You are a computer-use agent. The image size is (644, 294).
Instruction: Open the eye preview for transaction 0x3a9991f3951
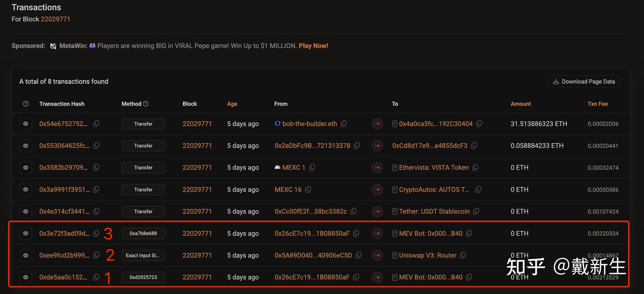coord(25,190)
